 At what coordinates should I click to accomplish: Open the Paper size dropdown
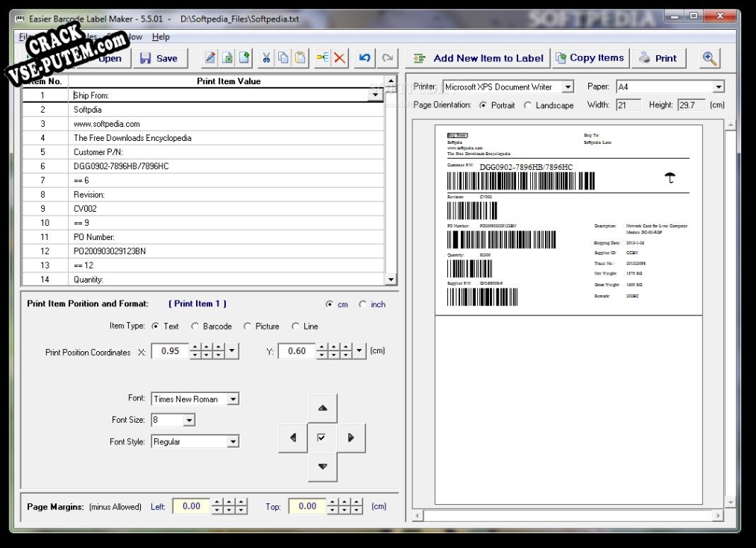tap(719, 86)
